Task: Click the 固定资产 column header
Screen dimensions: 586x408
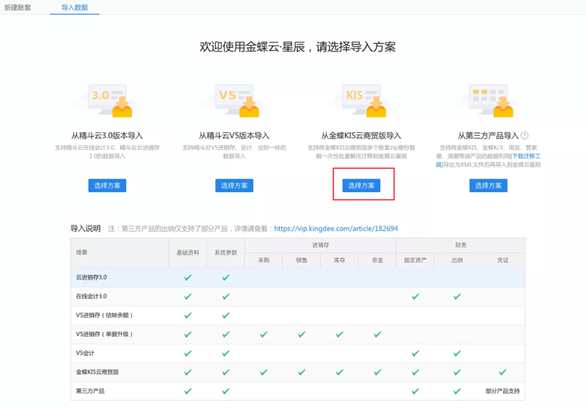Action: click(x=415, y=260)
